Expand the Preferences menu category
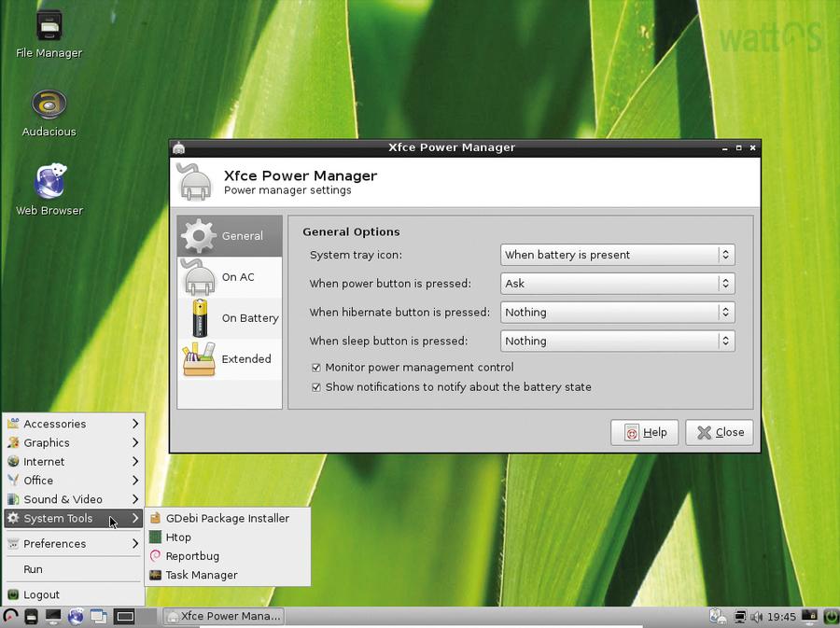Viewport: 840px width, 628px height. click(x=74, y=543)
